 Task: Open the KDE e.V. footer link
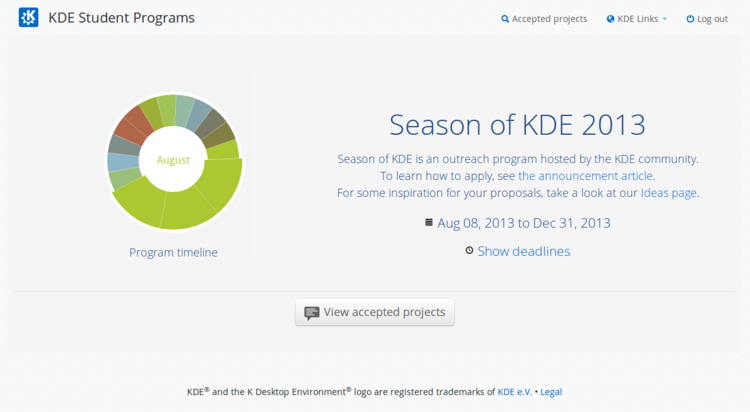pyautogui.click(x=514, y=392)
